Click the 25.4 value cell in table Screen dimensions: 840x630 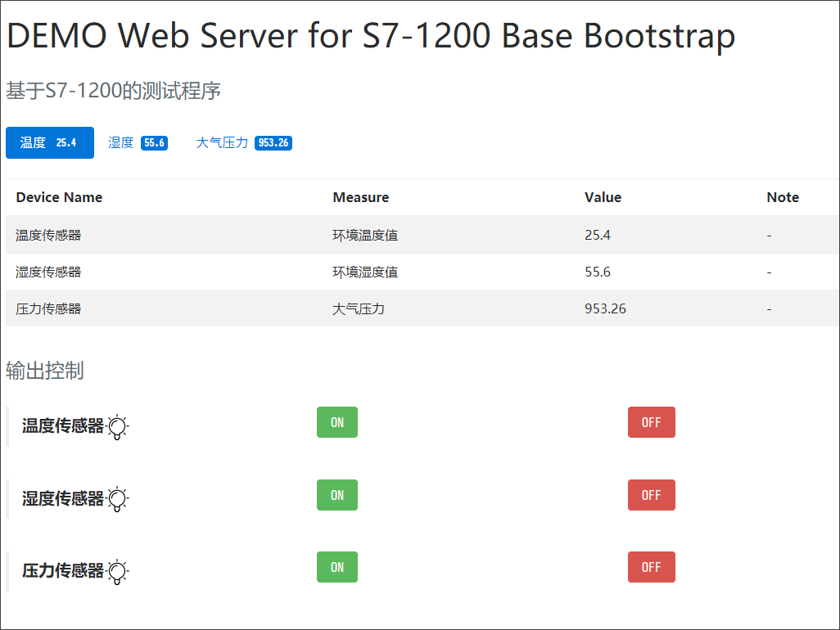pyautogui.click(x=598, y=235)
